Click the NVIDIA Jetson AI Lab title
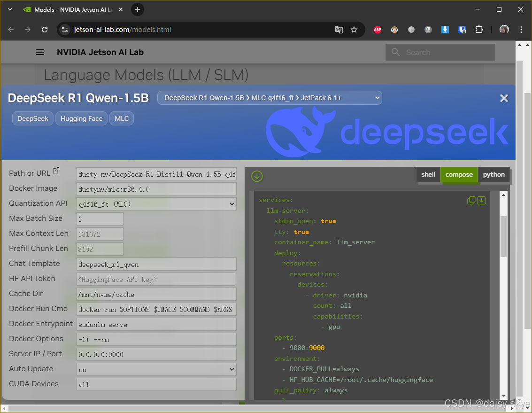The image size is (532, 413). pyautogui.click(x=100, y=52)
